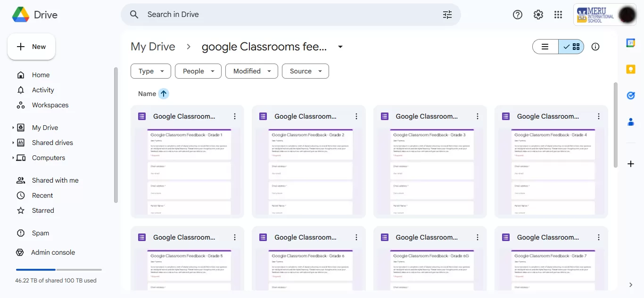Open Contacts side panel
644x298 pixels.
[630, 122]
